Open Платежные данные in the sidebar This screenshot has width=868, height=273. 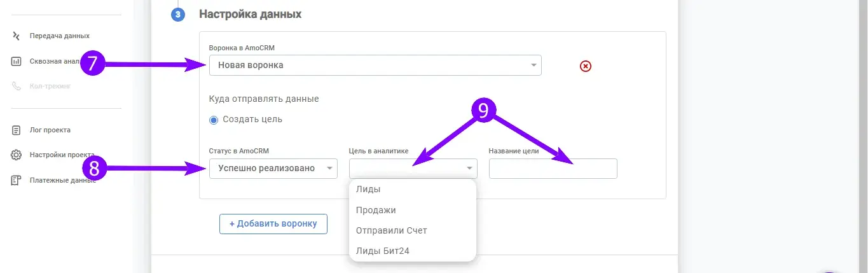(62, 180)
